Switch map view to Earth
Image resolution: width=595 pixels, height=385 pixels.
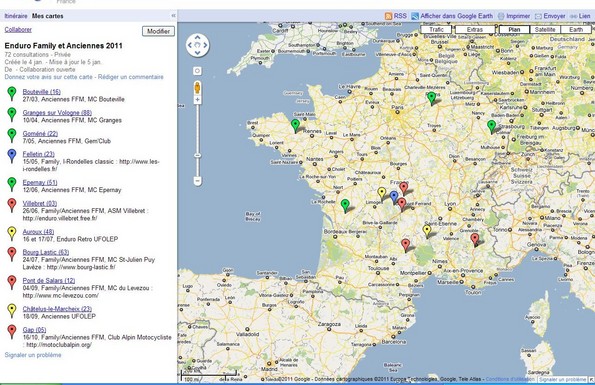tap(576, 29)
